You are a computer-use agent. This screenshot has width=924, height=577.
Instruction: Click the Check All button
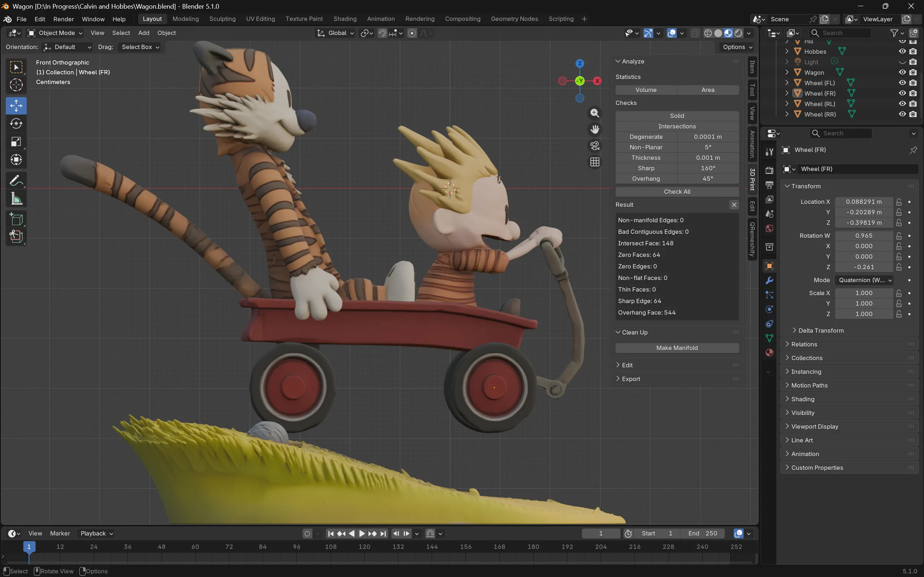click(x=677, y=192)
